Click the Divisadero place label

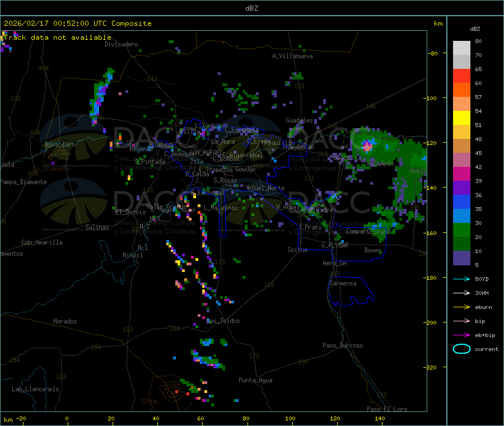click(121, 44)
